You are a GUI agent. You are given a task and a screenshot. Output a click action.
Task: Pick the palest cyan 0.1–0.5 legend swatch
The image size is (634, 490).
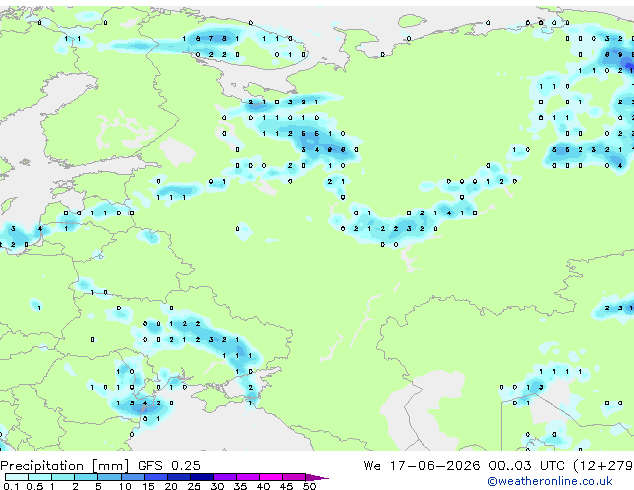[17, 477]
